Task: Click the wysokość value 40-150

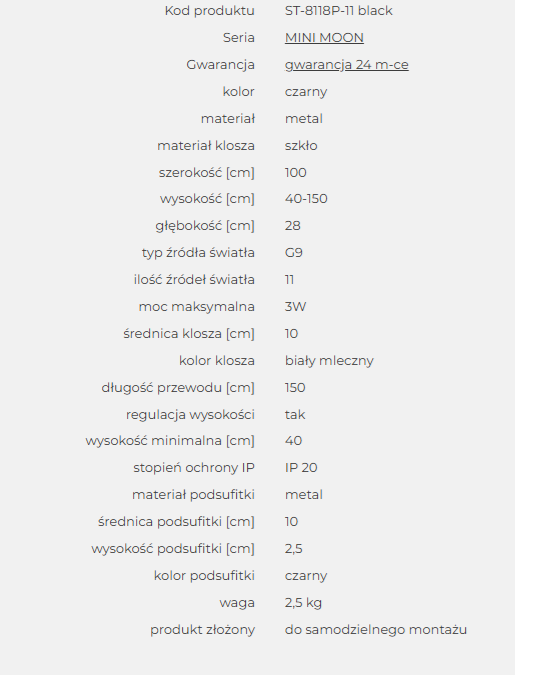Action: tap(306, 199)
